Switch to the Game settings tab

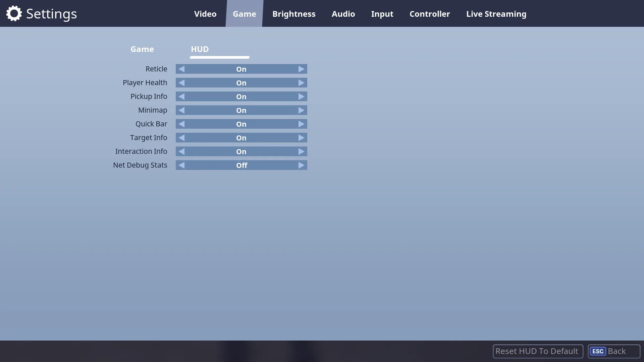142,49
